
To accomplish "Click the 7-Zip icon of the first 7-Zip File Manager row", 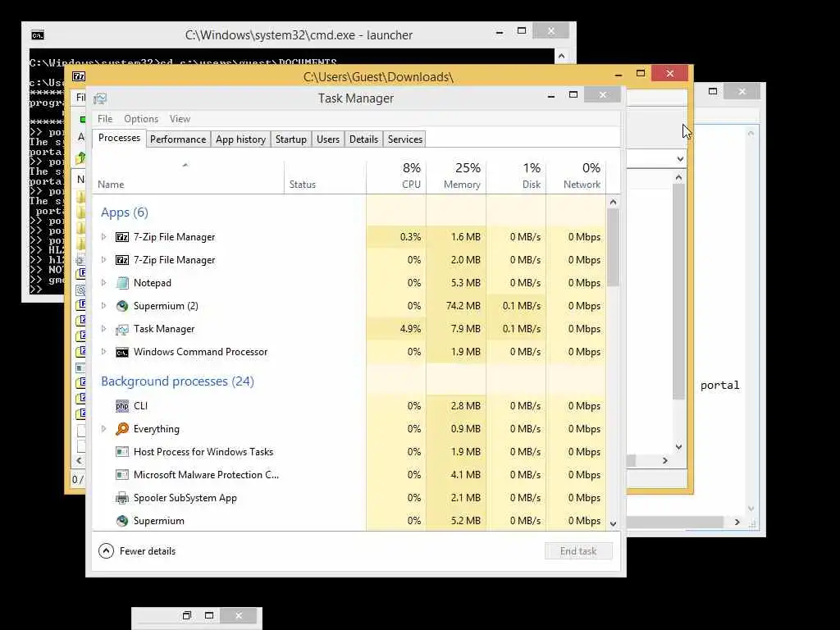I will pyautogui.click(x=122, y=237).
